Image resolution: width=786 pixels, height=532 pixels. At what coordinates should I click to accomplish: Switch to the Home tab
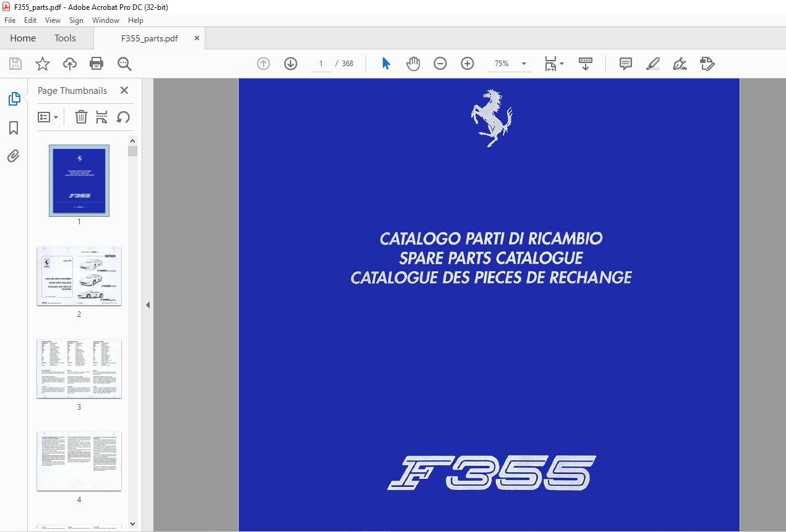pyautogui.click(x=23, y=38)
